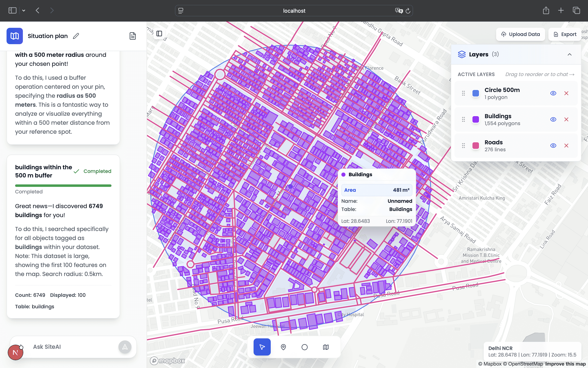Viewport: 588px width, 368px height.
Task: Open the Mapbox attribution link
Action: 490,364
